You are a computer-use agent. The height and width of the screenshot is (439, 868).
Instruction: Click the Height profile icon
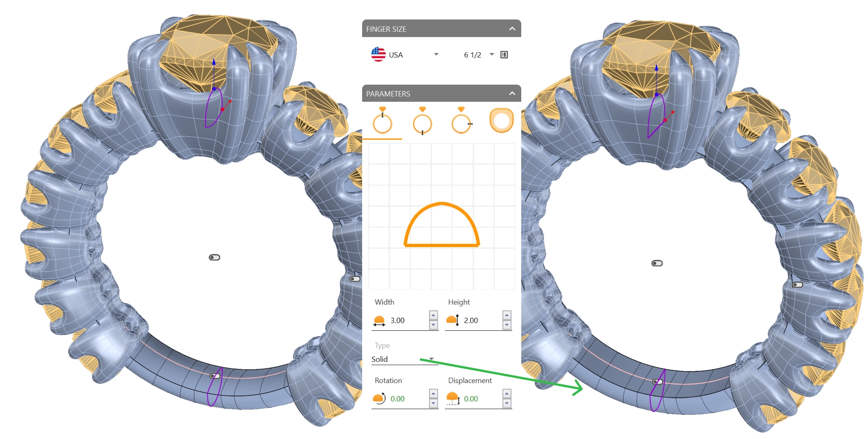pyautogui.click(x=453, y=321)
